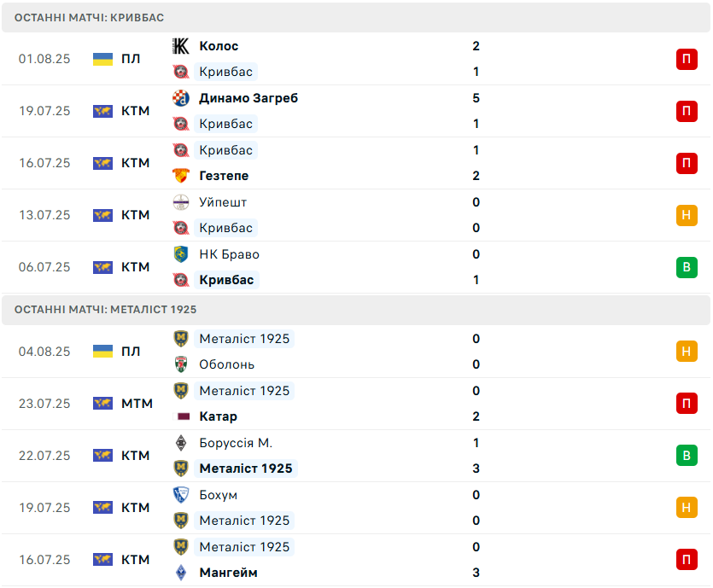Click the Останні матчі: Металіст 1925 header
This screenshot has width=713, height=588.
coord(106,310)
